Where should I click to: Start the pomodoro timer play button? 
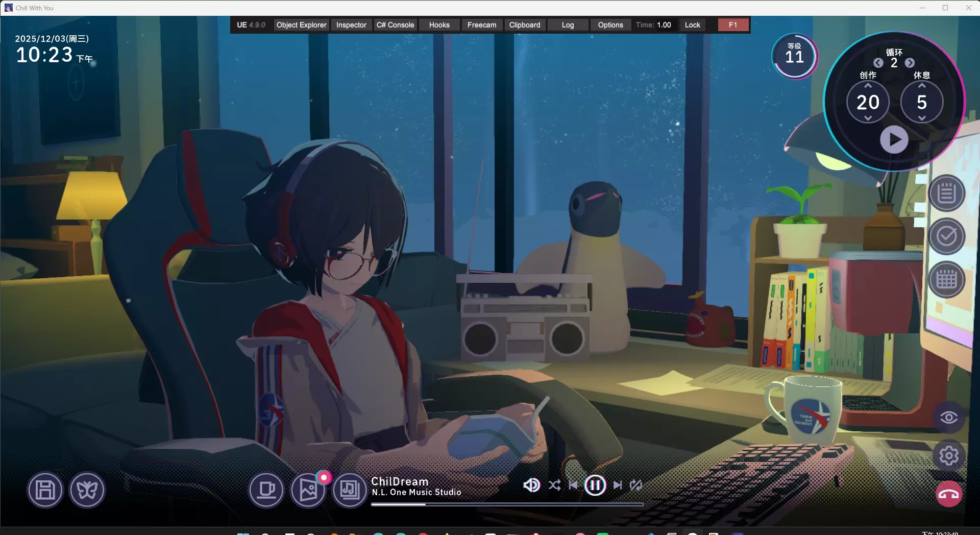894,139
